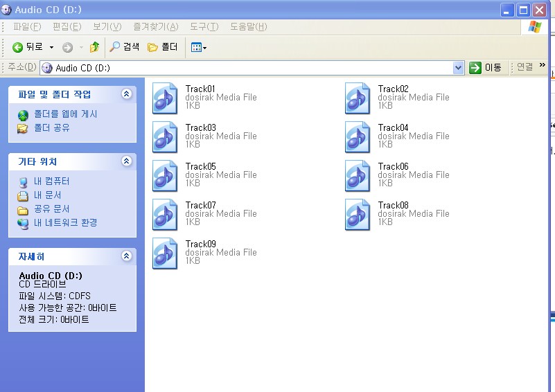This screenshot has height=392, width=555.
Task: Click the Track03 file name text
Action: pyautogui.click(x=200, y=127)
